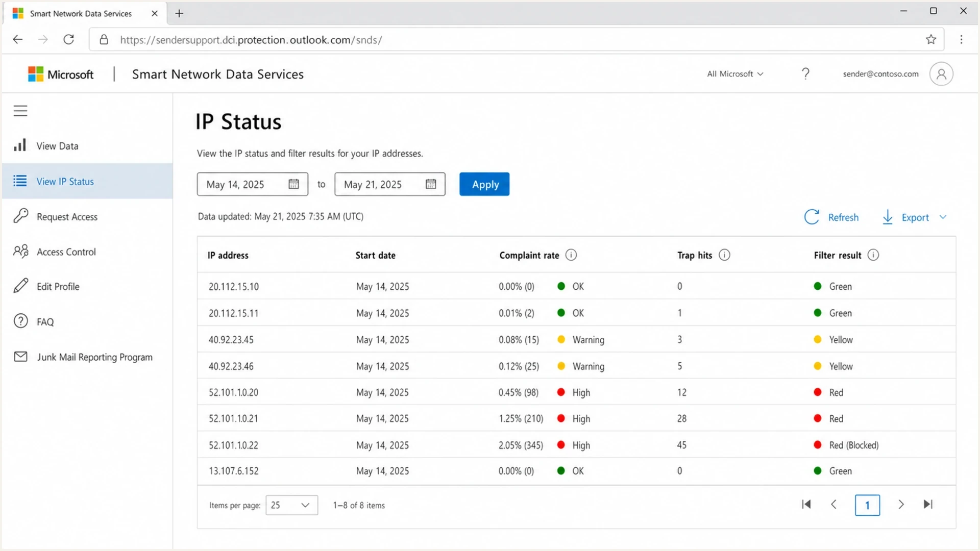Open Access Control in sidebar
Viewport: 980px width, 551px height.
[x=87, y=252]
